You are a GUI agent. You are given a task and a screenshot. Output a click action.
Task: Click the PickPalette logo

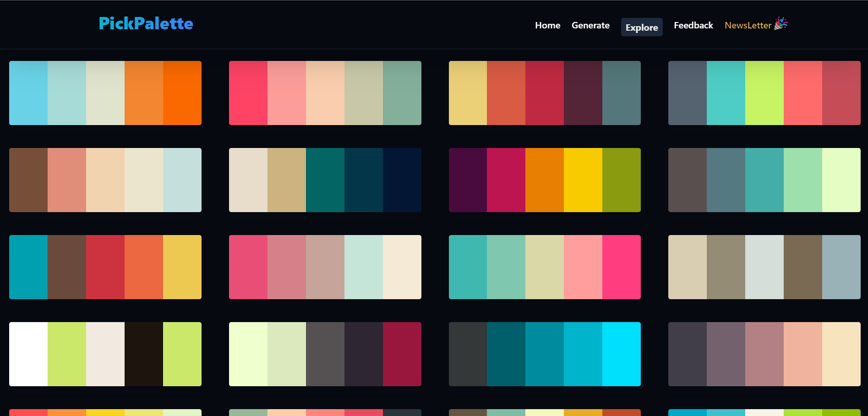146,23
